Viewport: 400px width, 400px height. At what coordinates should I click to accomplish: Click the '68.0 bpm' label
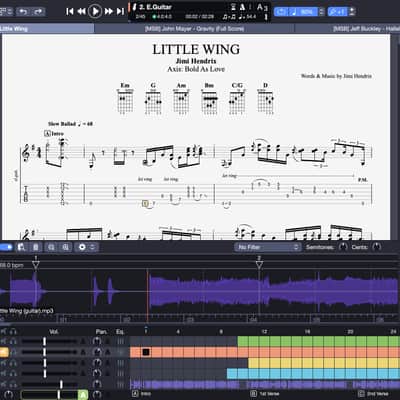pyautogui.click(x=12, y=266)
